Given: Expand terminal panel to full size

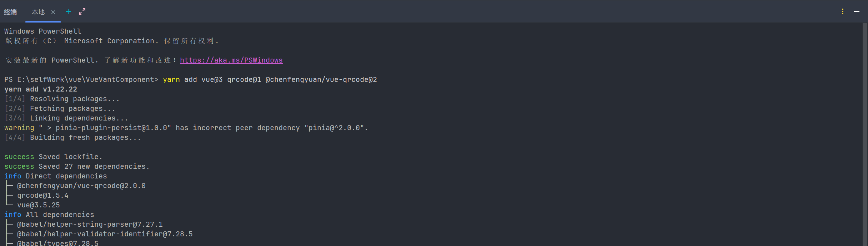Looking at the screenshot, I should click(x=82, y=12).
